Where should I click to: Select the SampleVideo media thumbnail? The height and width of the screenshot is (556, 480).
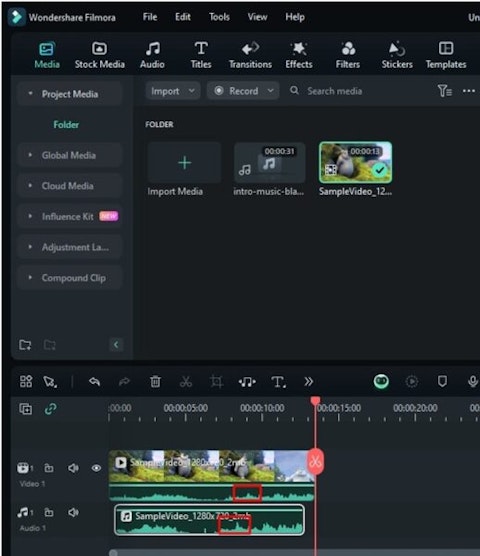coord(356,163)
